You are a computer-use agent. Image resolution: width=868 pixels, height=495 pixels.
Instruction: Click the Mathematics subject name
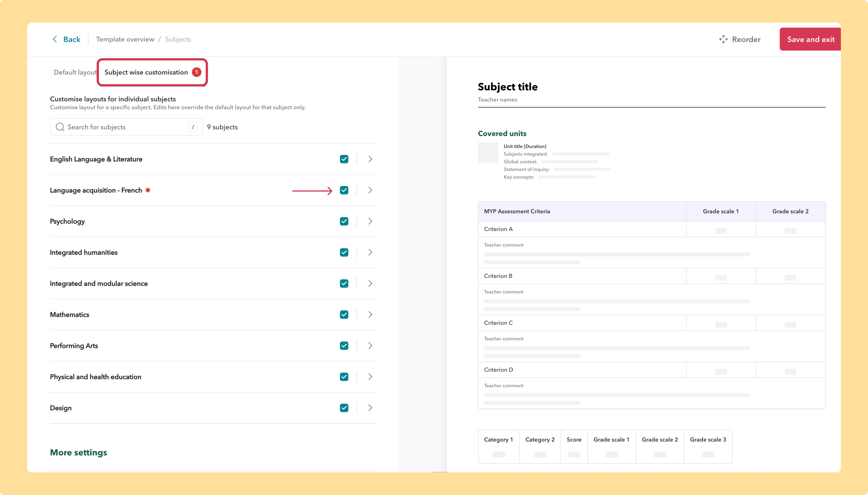70,315
